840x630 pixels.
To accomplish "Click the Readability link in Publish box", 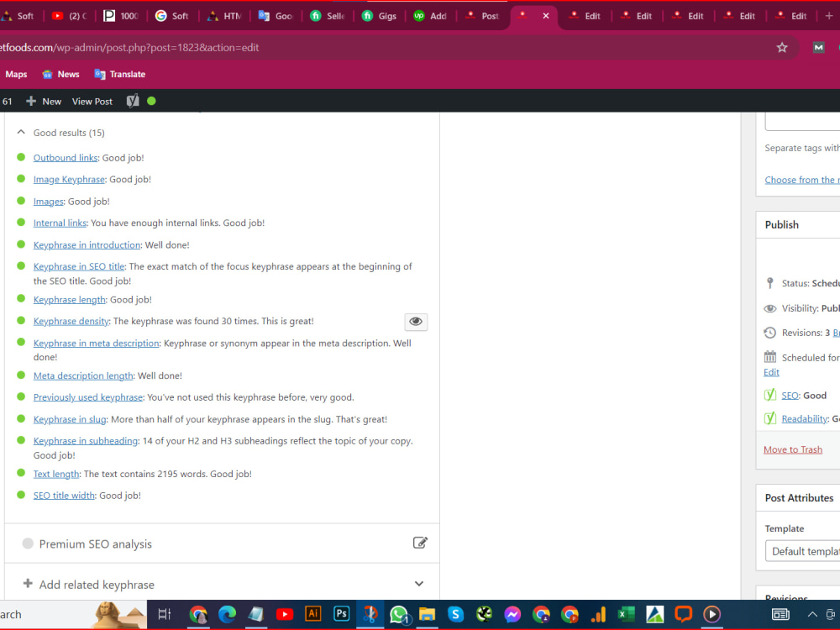I will (805, 418).
